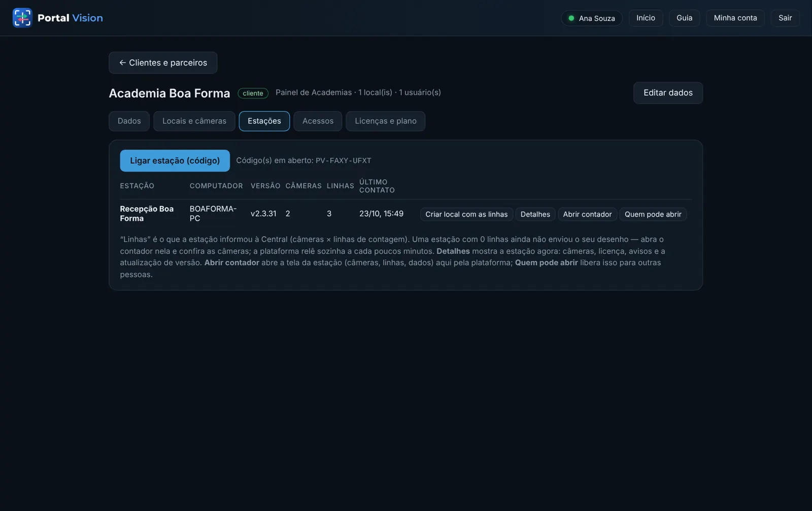Image resolution: width=812 pixels, height=511 pixels.
Task: Select the Estações tab
Action: (x=264, y=121)
